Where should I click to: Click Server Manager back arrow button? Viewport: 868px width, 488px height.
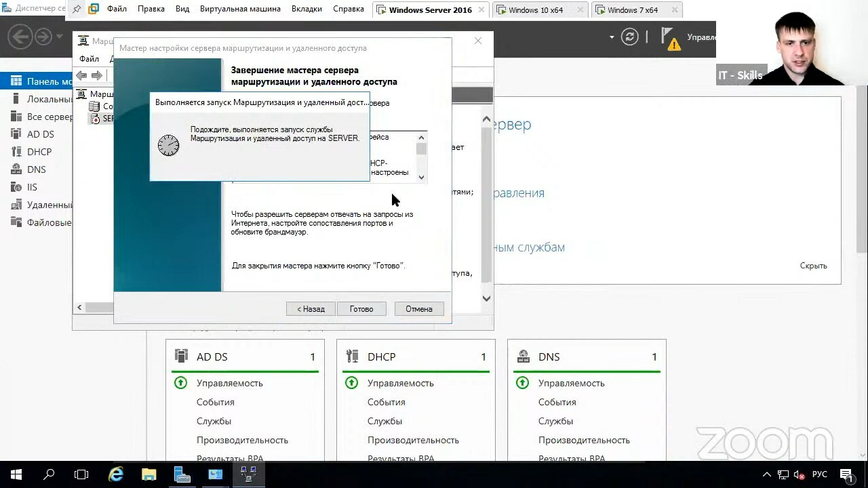21,37
